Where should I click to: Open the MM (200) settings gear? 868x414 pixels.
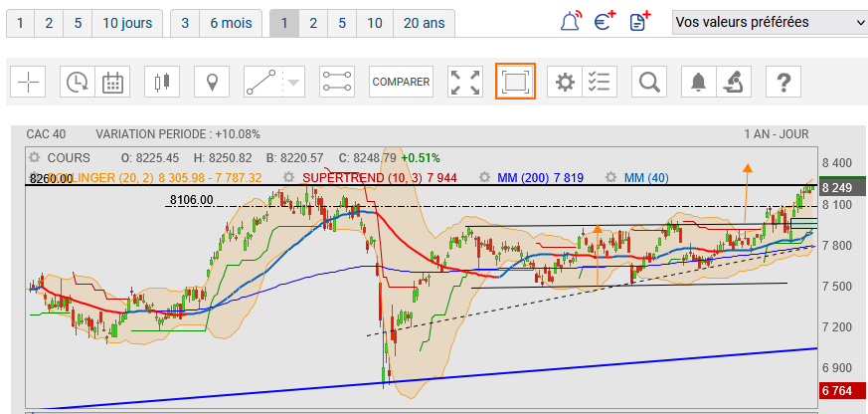[x=485, y=177]
